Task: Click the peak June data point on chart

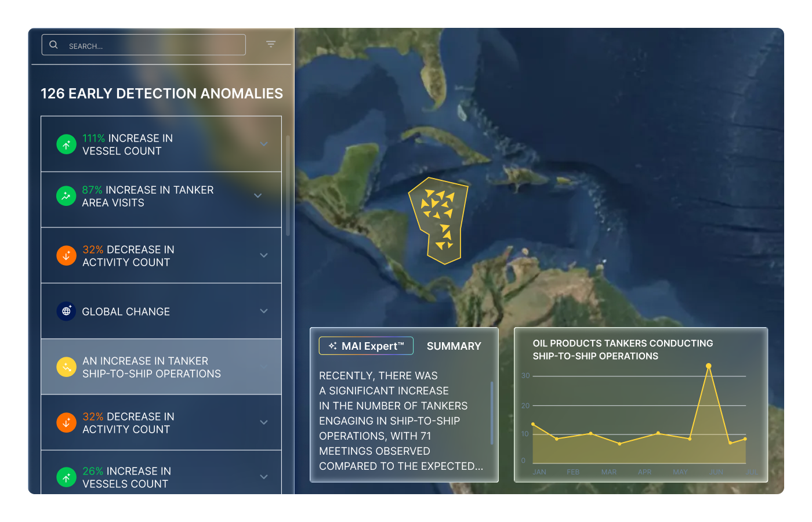Action: (x=708, y=366)
